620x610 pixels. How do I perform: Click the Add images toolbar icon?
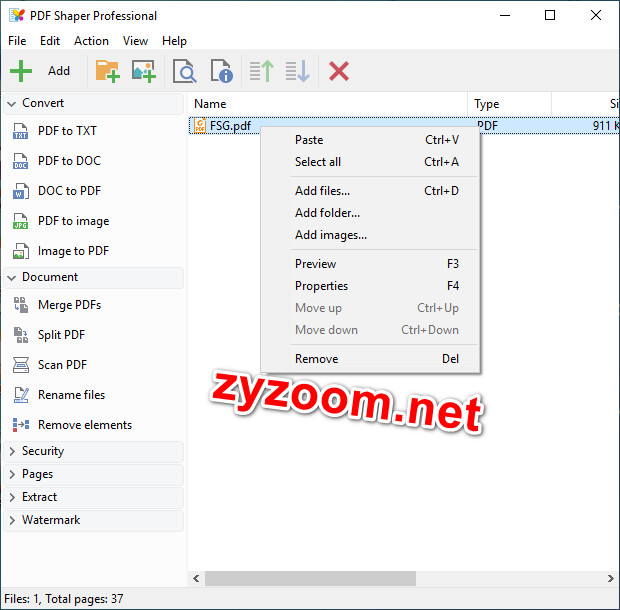pos(144,71)
